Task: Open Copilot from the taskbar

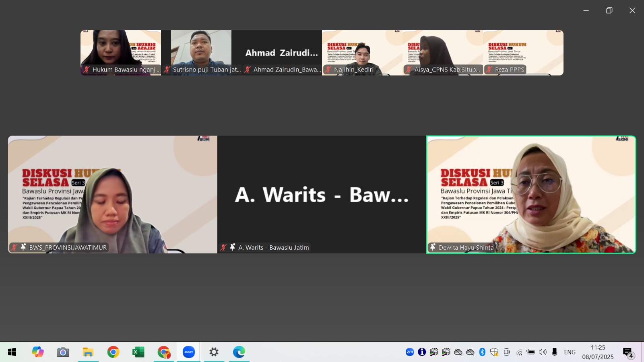Action: 38,352
